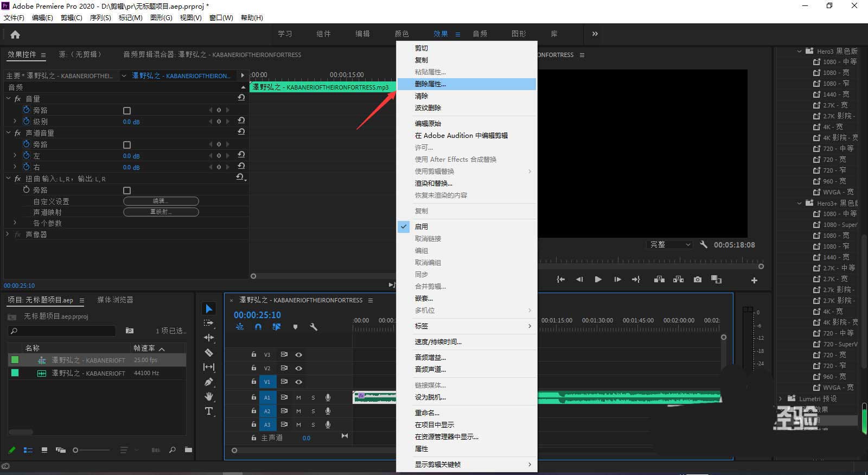Viewport: 868px width, 475px height.
Task: Collapse the 声道音量 effect group
Action: pyautogui.click(x=8, y=133)
